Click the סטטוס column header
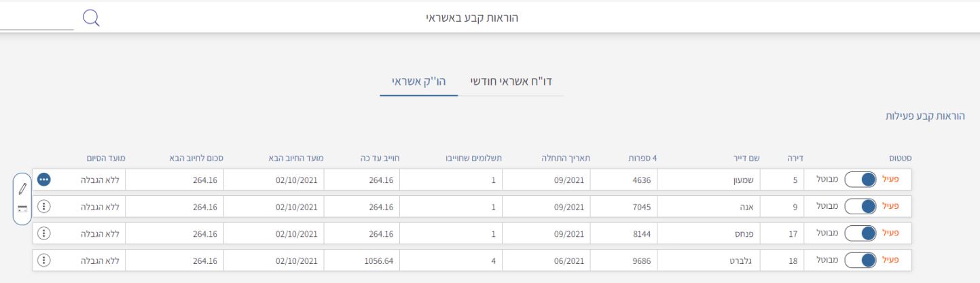 coord(900,159)
